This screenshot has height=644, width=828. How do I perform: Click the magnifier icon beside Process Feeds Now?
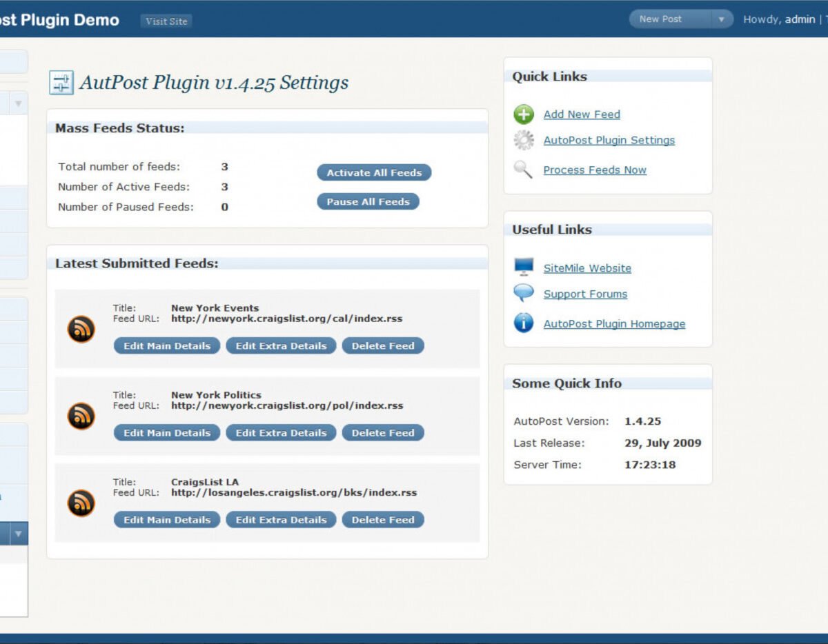coord(524,170)
